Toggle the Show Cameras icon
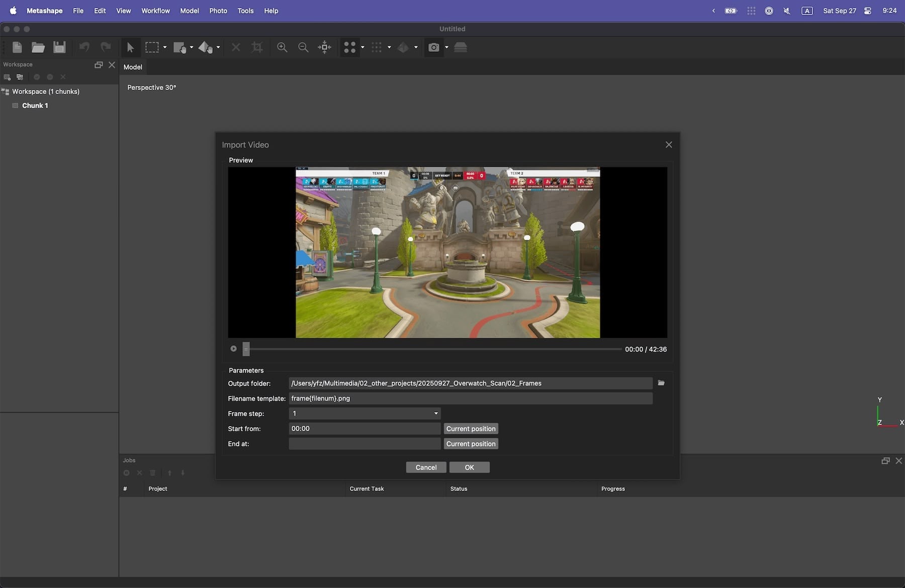 433,47
